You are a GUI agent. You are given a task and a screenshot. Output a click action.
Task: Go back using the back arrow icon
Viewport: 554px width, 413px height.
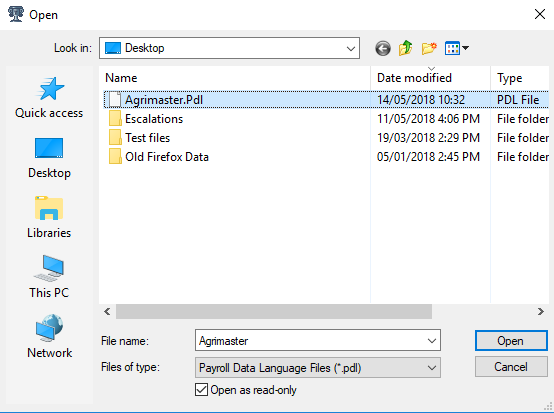[383, 48]
